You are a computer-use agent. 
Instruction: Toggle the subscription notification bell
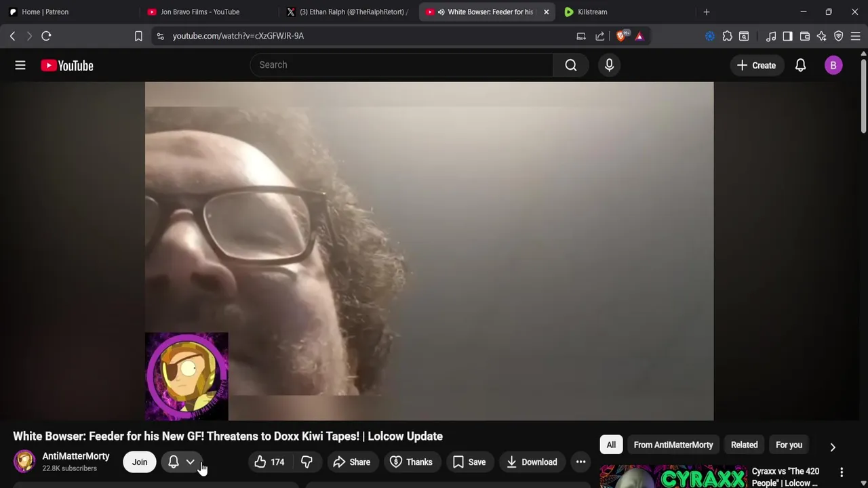174,462
